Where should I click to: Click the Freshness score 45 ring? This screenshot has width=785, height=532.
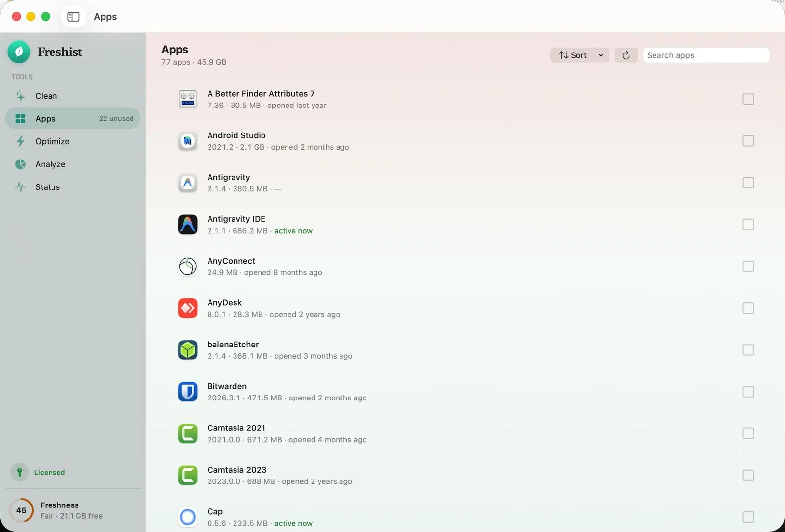pos(21,510)
